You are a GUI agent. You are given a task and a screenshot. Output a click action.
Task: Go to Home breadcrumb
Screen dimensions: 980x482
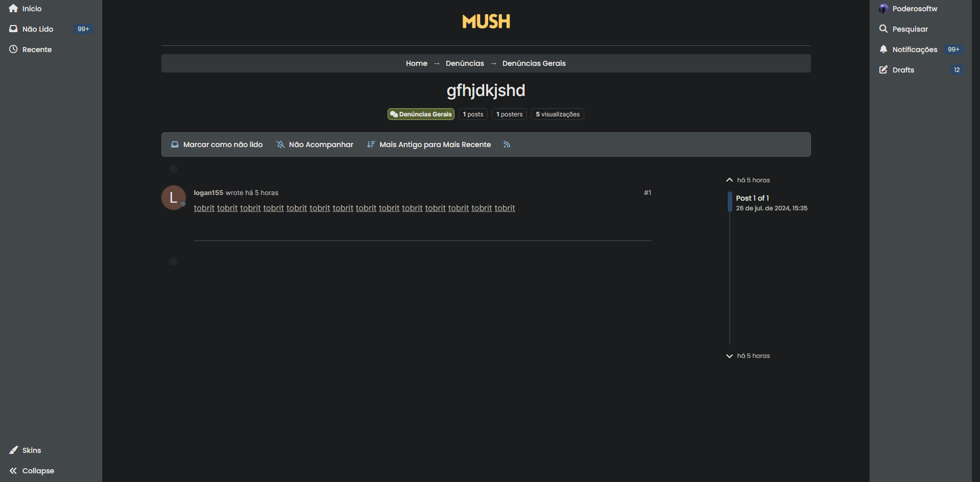click(416, 63)
